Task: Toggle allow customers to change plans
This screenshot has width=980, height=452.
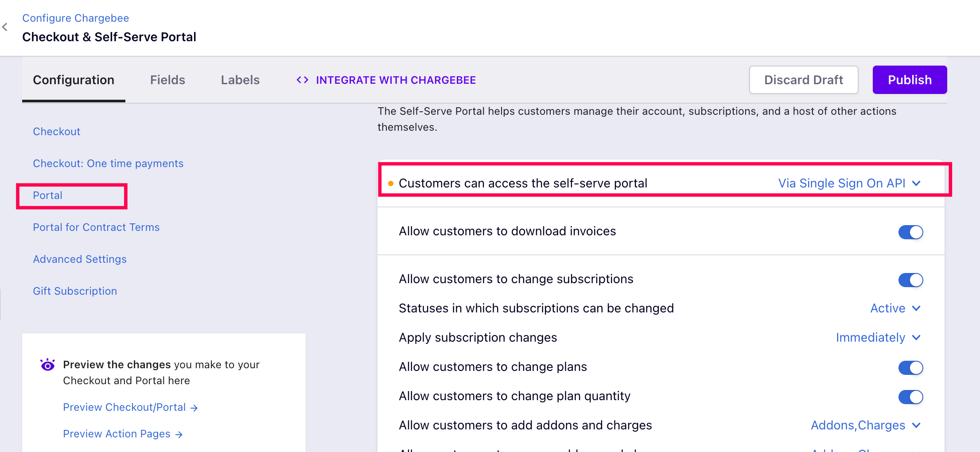Action: [x=910, y=367]
